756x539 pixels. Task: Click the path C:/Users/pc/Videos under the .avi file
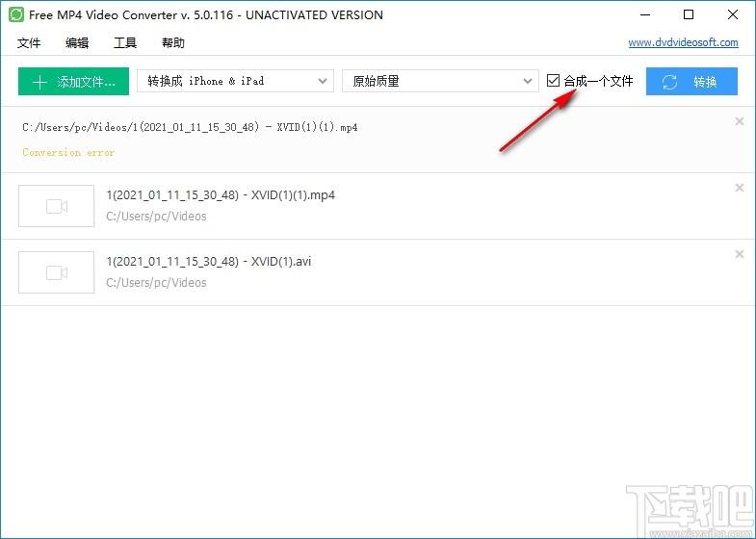point(156,283)
